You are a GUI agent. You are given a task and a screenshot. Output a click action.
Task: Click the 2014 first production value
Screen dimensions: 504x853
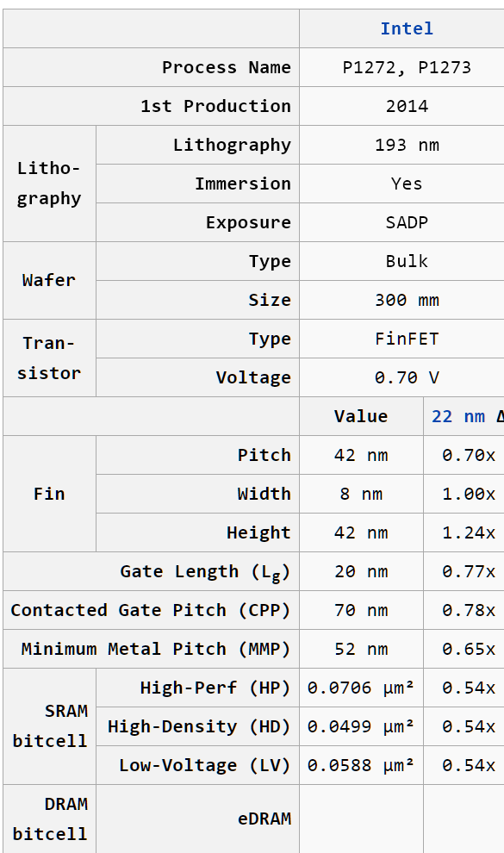(407, 106)
